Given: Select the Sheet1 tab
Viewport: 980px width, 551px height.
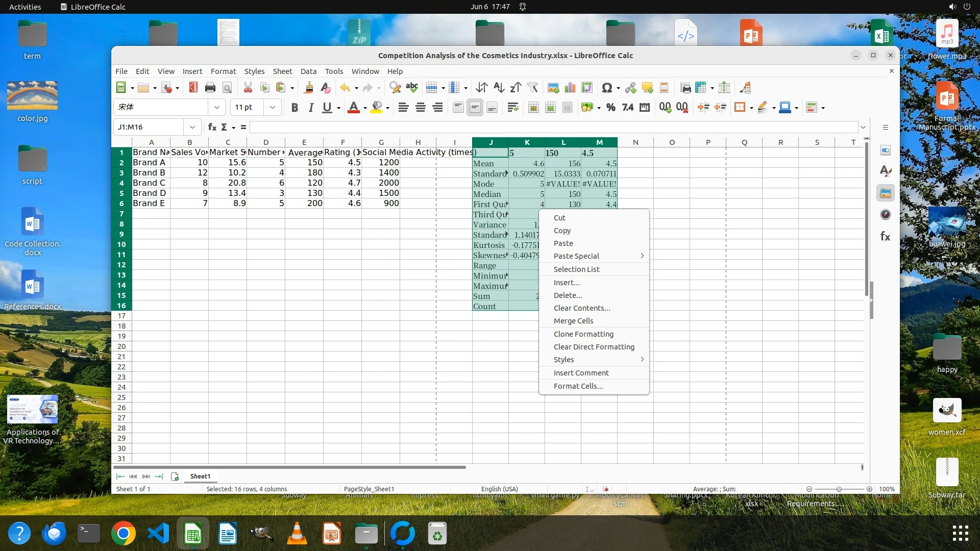Looking at the screenshot, I should click(x=200, y=477).
